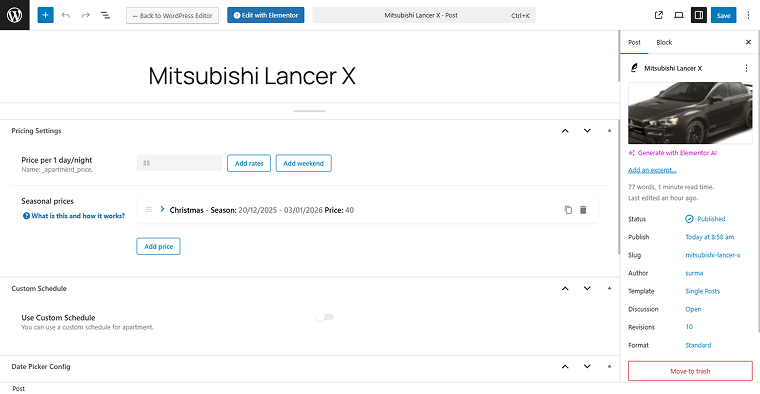Viewport: 760px width, 394px height.
Task: Change the author surma
Action: tap(694, 273)
